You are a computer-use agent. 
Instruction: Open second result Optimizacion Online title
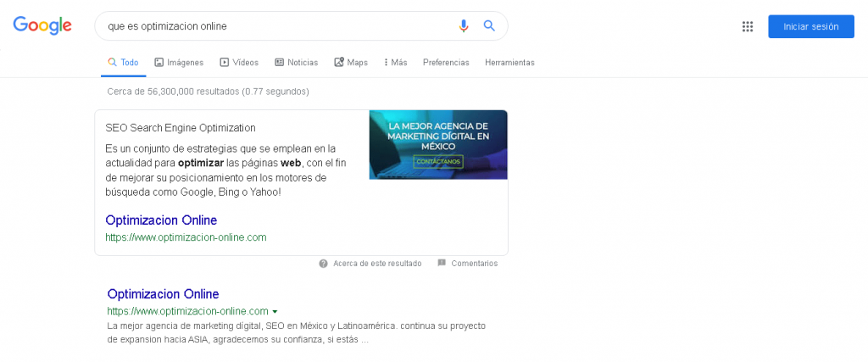pos(164,294)
